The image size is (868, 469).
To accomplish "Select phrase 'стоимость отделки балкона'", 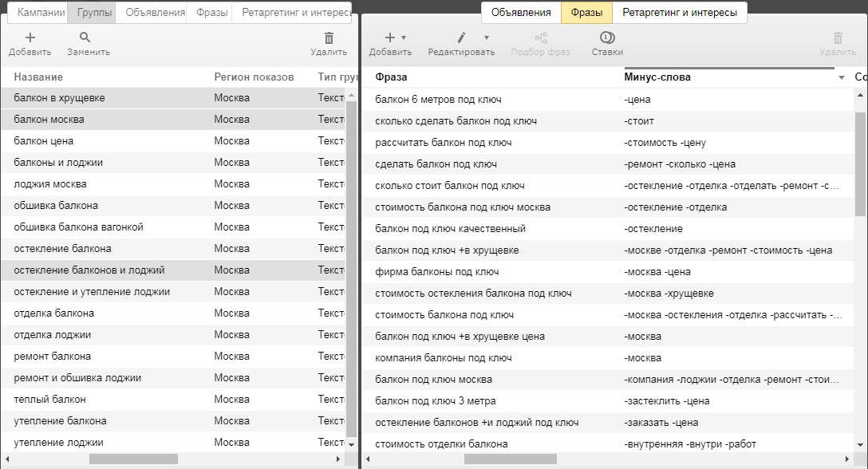I will [441, 444].
